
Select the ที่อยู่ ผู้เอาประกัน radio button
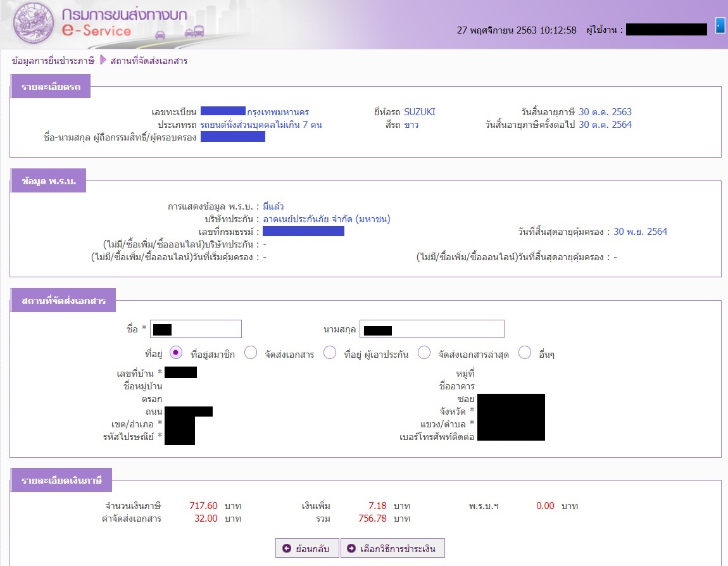pos(329,353)
